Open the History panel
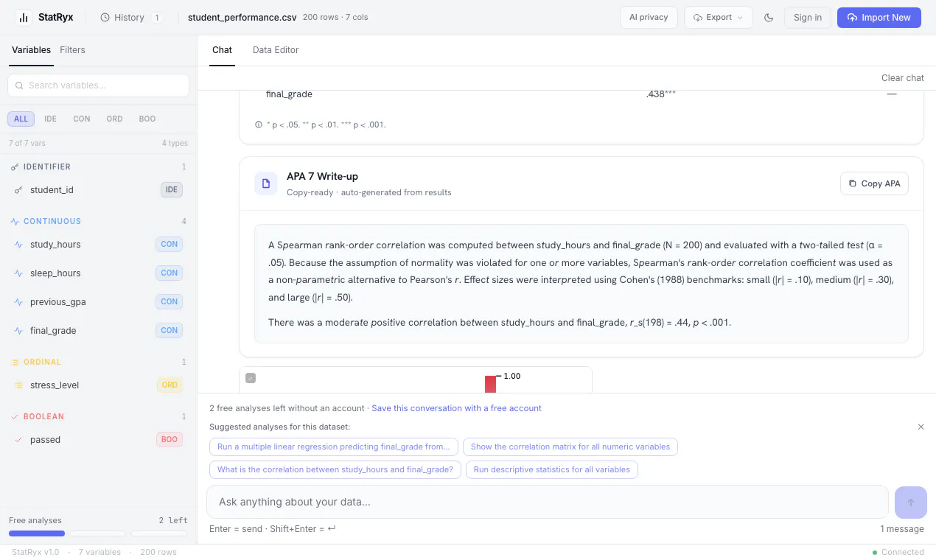The width and height of the screenshot is (936, 560). [130, 18]
